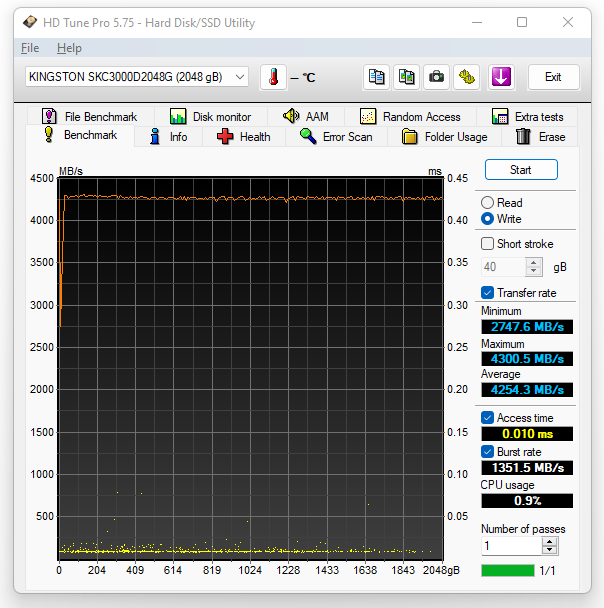Uncheck the Transfer rate checkbox
This screenshot has width=604, height=608.
point(487,293)
